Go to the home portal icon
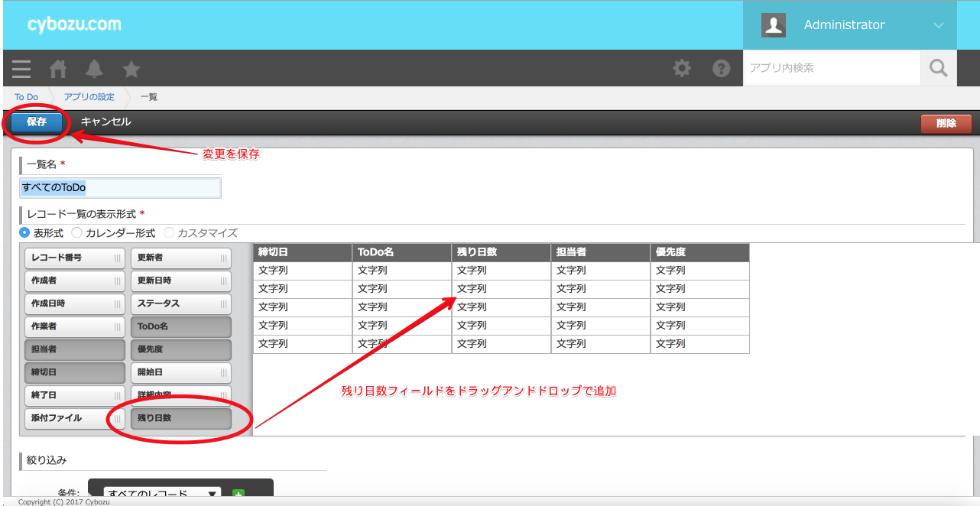The image size is (980, 506). tap(58, 69)
